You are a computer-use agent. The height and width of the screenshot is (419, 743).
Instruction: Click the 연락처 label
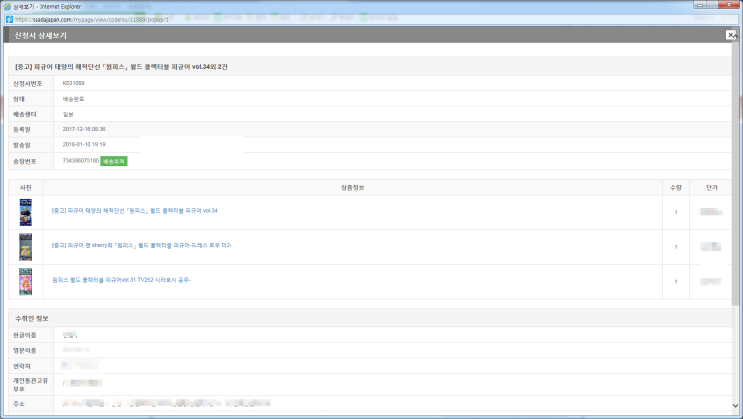click(21, 366)
